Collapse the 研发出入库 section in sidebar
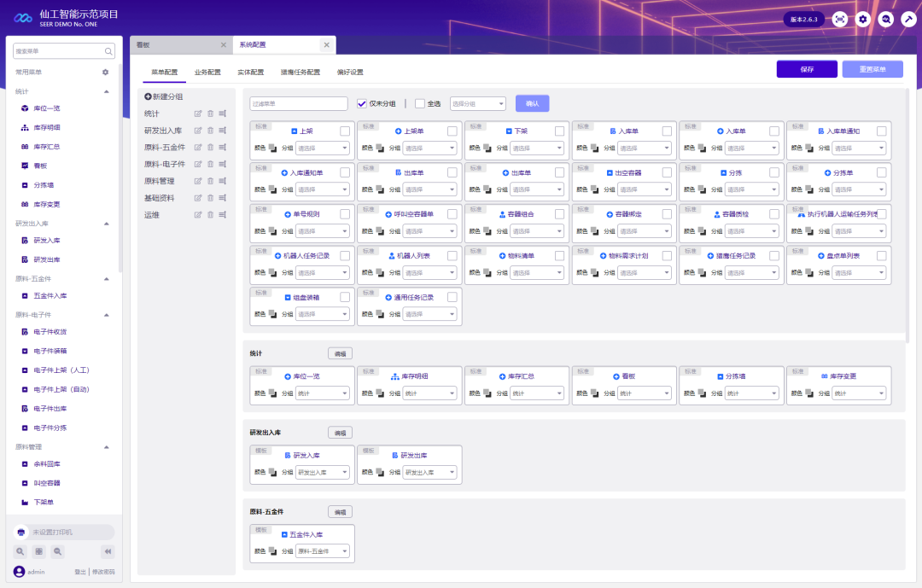Screen dimensions: 922x588 click(x=106, y=224)
